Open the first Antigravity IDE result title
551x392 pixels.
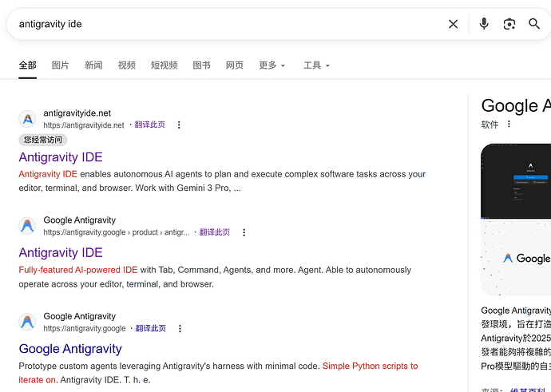click(x=61, y=157)
